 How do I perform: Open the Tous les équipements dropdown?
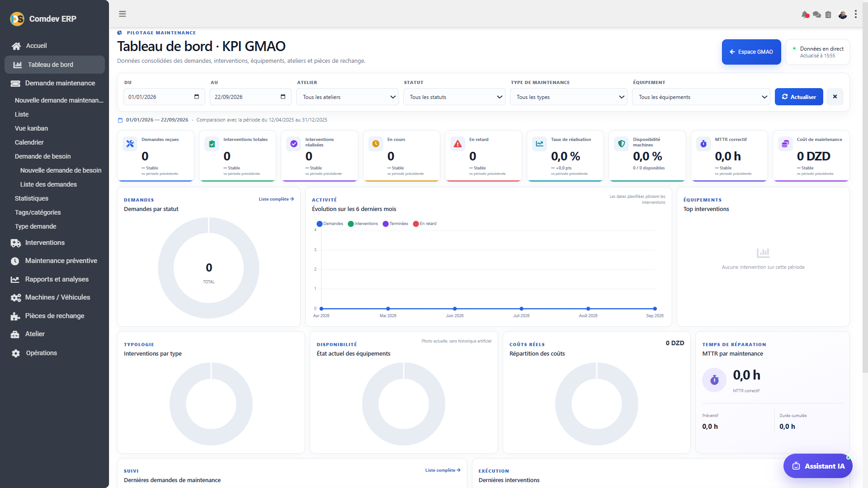tap(702, 97)
